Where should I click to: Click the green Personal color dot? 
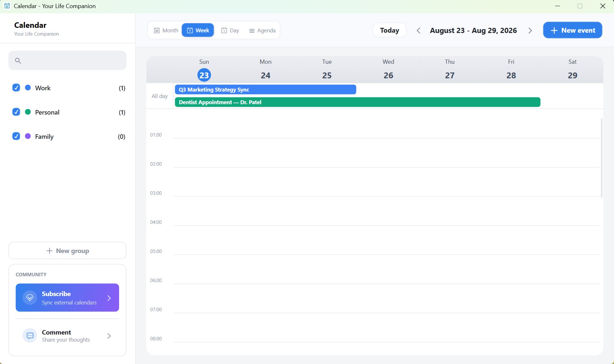click(28, 112)
